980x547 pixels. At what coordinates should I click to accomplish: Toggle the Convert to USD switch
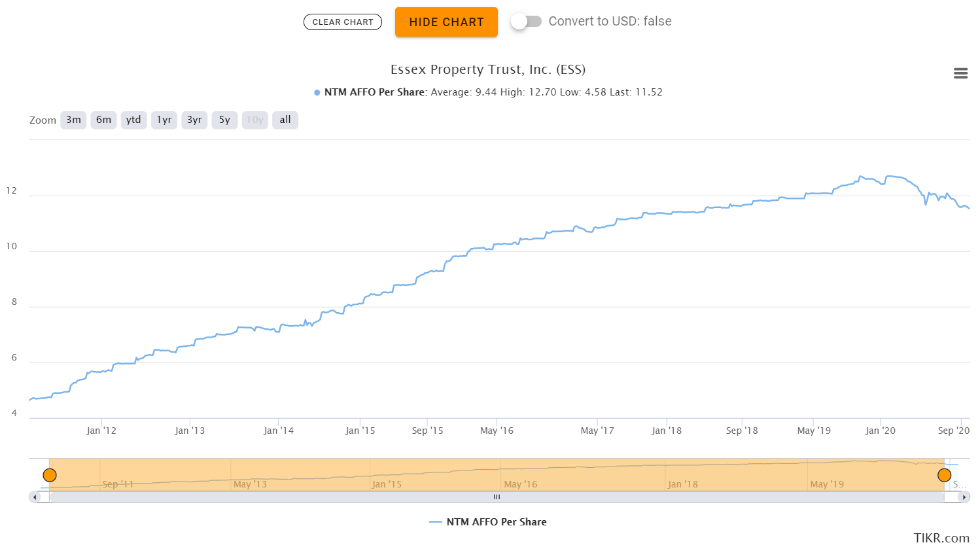527,21
